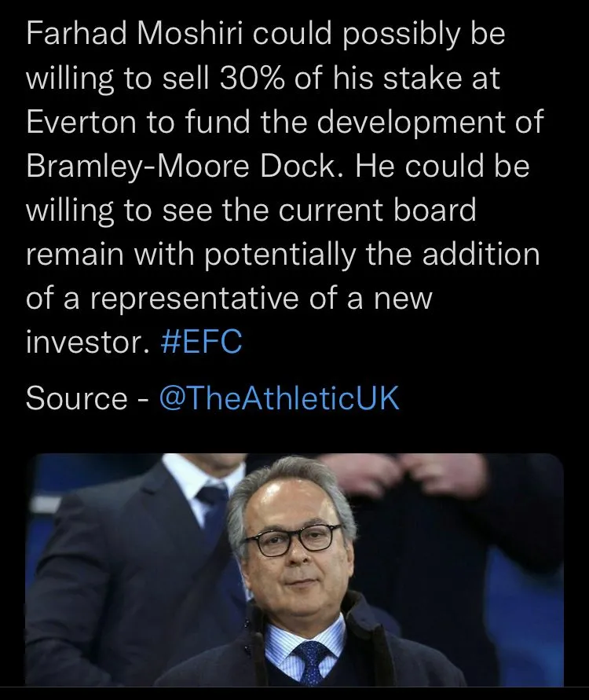Click the "Source -" label text

coord(87,398)
